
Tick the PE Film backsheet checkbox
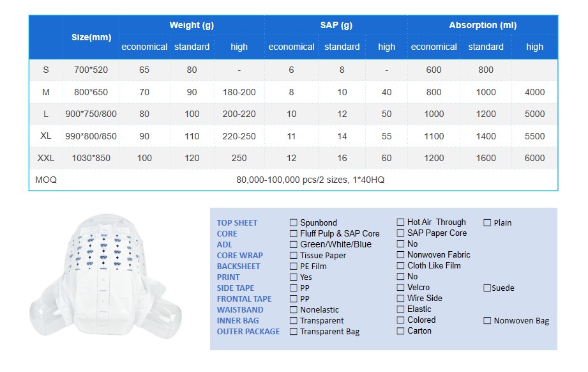tap(293, 266)
